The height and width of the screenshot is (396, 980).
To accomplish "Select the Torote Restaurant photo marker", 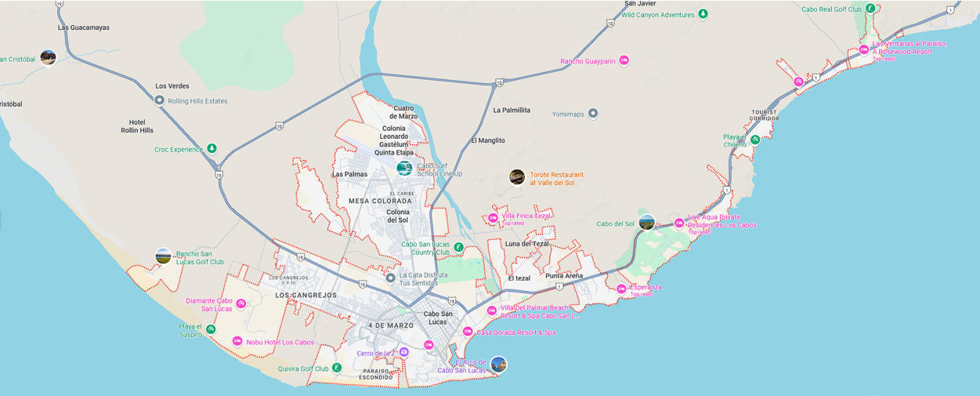I will click(x=517, y=177).
